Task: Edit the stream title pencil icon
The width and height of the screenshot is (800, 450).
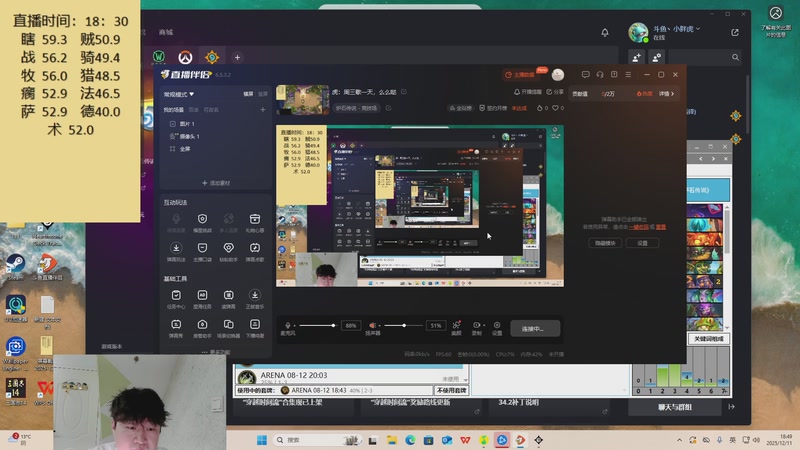Action: (x=404, y=92)
